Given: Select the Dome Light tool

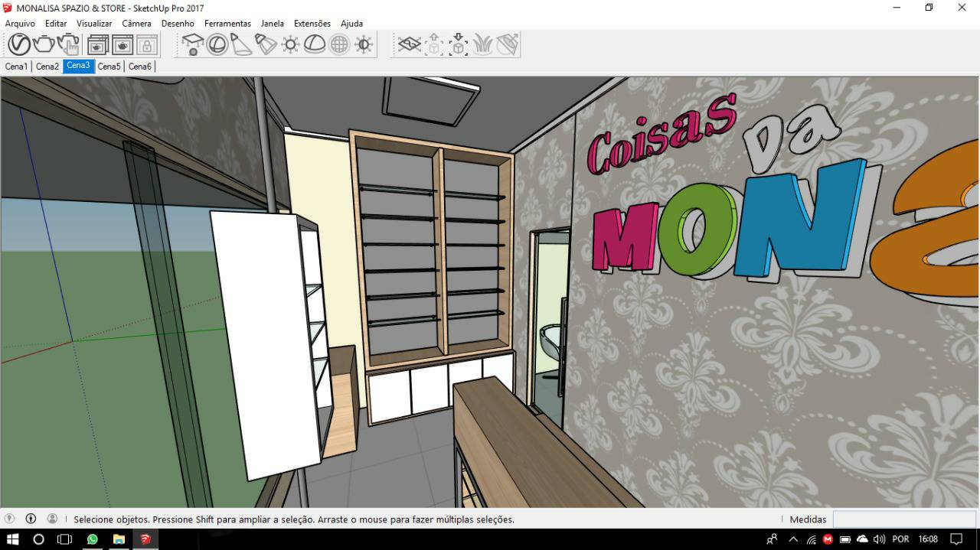Looking at the screenshot, I should [315, 44].
